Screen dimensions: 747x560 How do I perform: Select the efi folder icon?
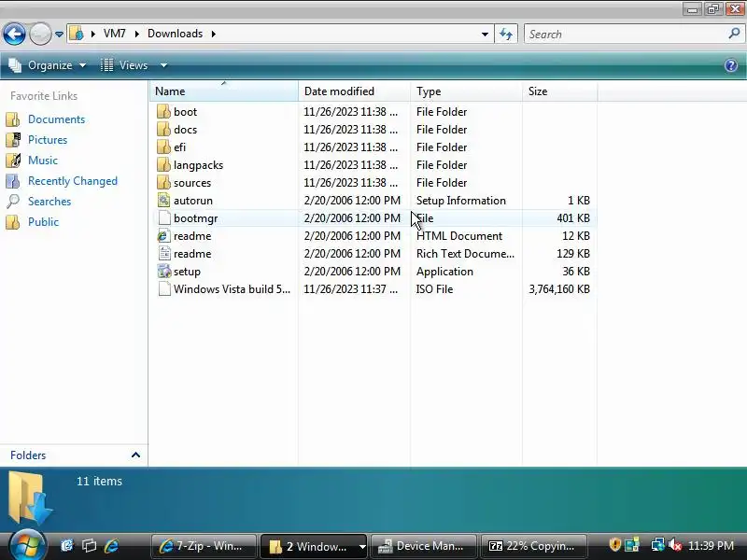pyautogui.click(x=164, y=147)
